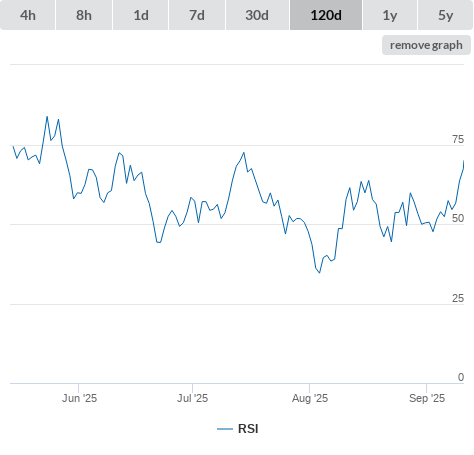Image resolution: width=474 pixels, height=455 pixels.
Task: Select the active 120d tab
Action: pyautogui.click(x=326, y=15)
